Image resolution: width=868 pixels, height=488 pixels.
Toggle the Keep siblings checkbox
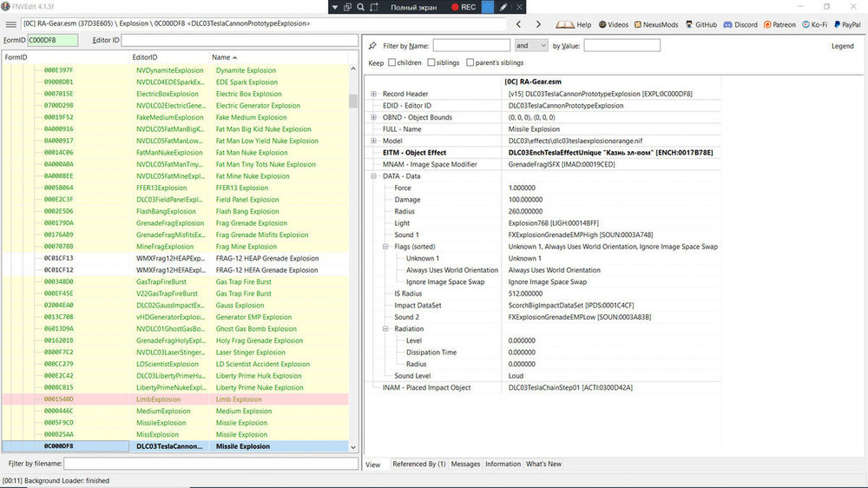tap(431, 63)
